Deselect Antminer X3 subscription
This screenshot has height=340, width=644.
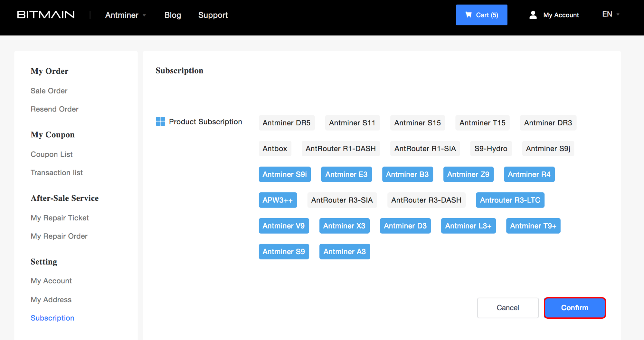click(x=344, y=226)
